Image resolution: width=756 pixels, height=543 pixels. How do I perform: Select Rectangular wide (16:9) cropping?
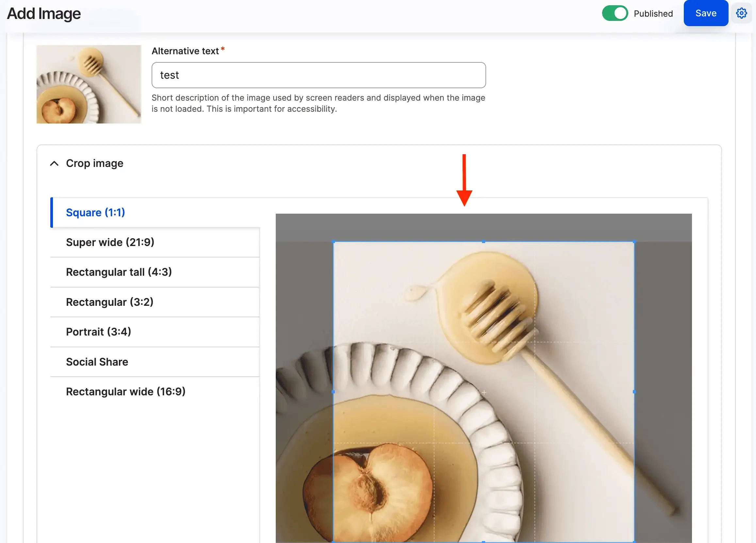(x=126, y=391)
